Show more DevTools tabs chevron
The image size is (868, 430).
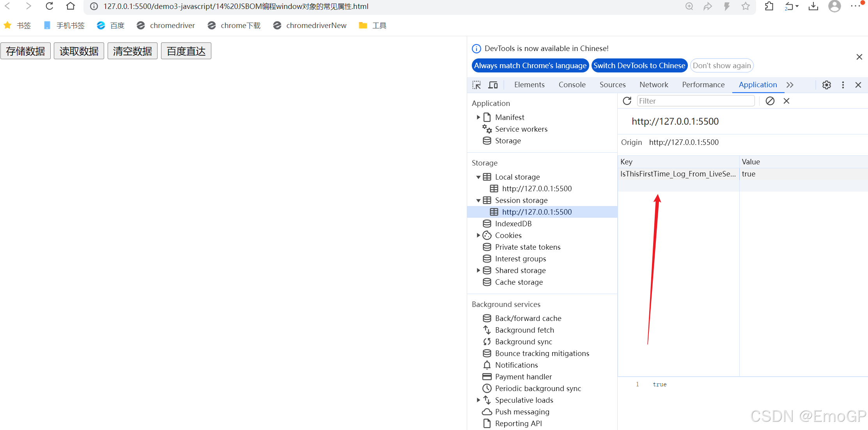tap(790, 85)
